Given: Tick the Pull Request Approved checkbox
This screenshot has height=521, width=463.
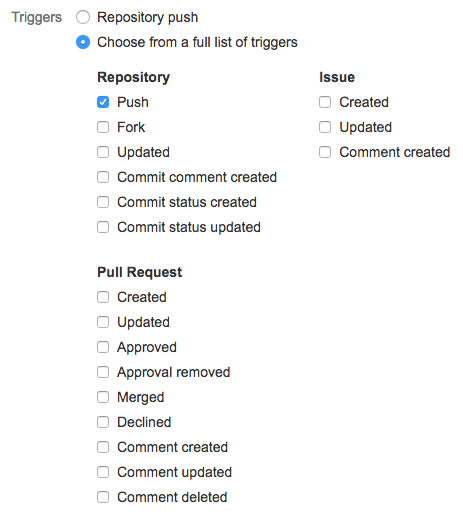Looking at the screenshot, I should click(x=103, y=347).
